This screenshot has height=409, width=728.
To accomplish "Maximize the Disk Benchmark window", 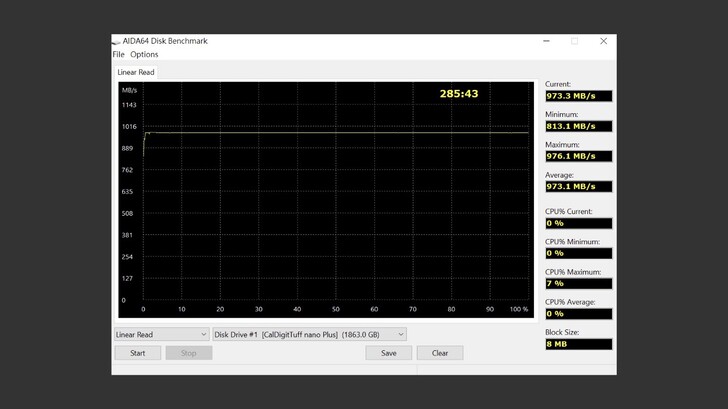I will pos(574,41).
